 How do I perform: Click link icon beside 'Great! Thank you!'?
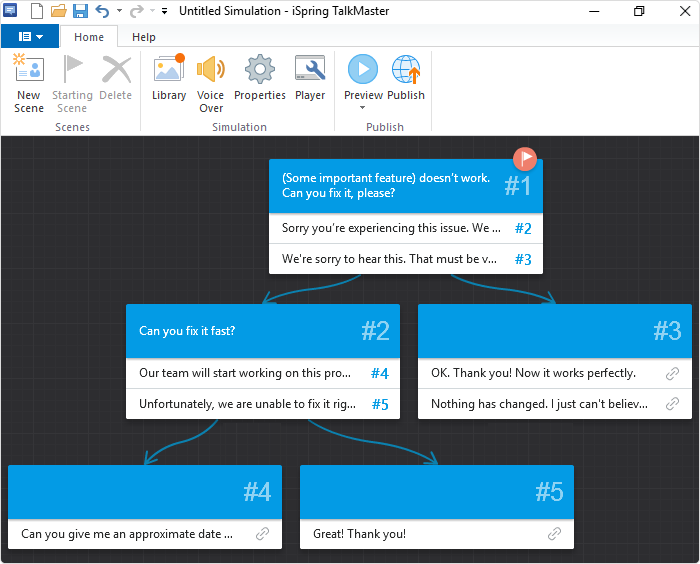tap(554, 534)
